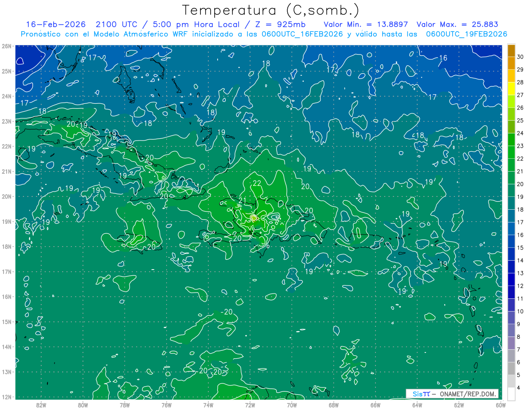This screenshot has height=411, width=532.
Task: Click the "14" color scale label
Action: [520, 261]
